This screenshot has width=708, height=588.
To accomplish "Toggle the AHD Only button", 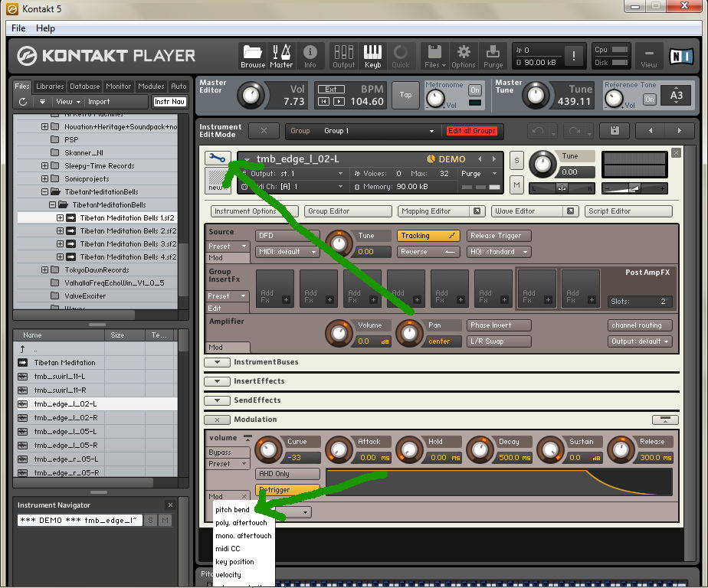I will tap(287, 474).
